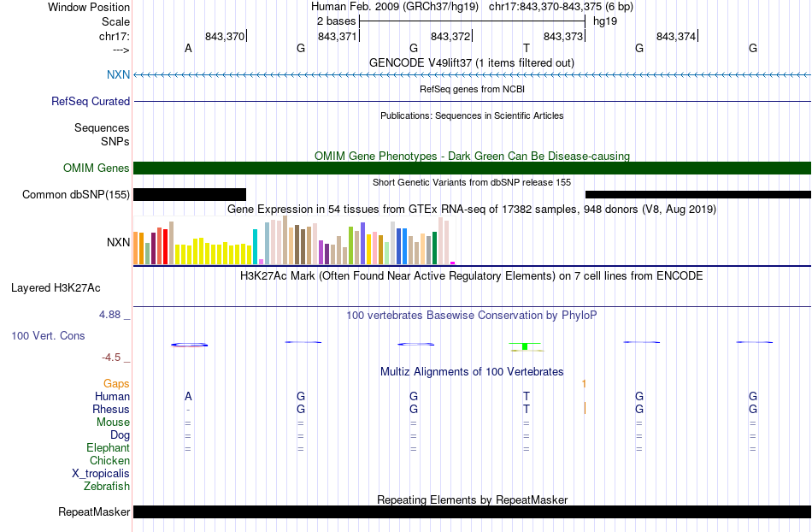Screen dimensions: 812x532
Task: Click the Repeating Elements by RepeatMasker title
Action: pyautogui.click(x=473, y=499)
